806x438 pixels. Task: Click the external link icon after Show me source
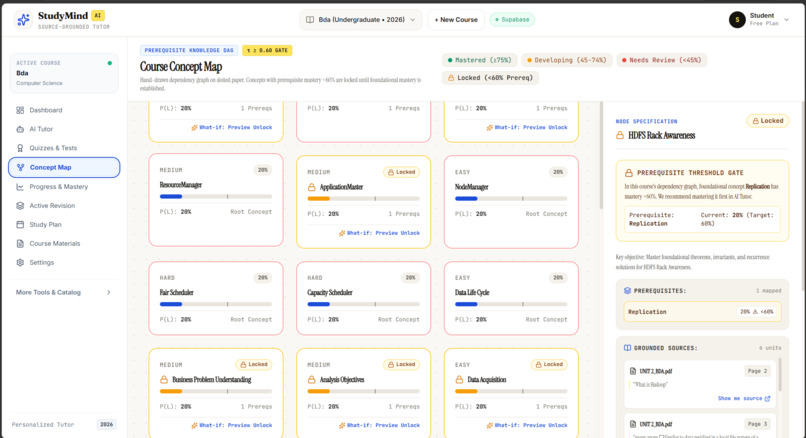[767, 398]
